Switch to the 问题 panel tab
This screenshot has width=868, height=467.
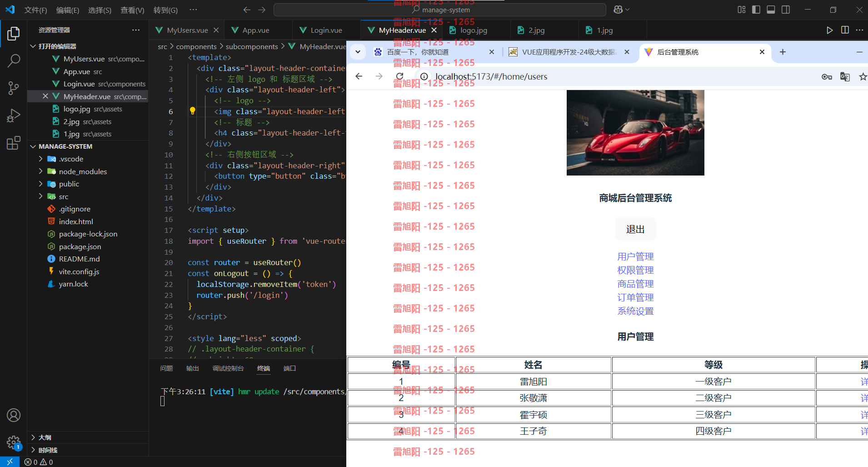pos(166,368)
